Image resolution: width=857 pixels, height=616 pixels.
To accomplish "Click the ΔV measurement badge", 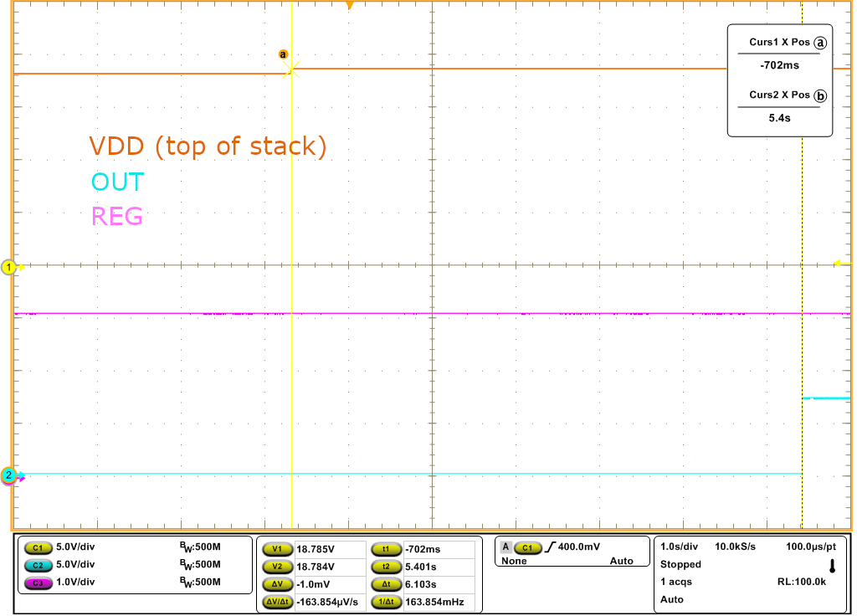I will [x=276, y=584].
